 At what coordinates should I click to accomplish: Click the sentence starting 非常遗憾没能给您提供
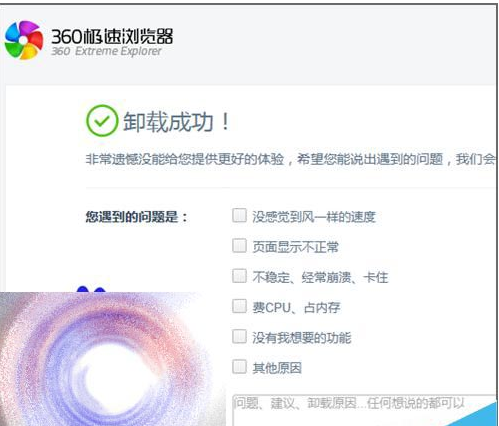pyautogui.click(x=291, y=159)
